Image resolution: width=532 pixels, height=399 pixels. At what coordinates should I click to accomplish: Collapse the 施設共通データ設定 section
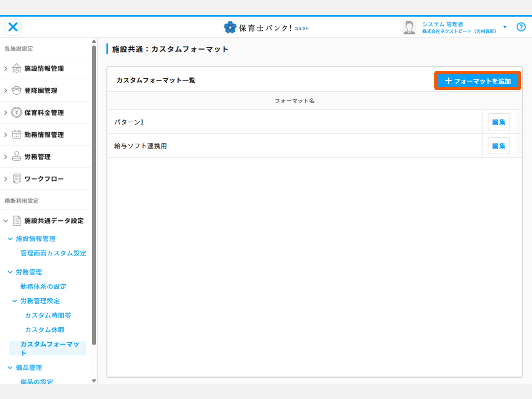pyautogui.click(x=6, y=220)
